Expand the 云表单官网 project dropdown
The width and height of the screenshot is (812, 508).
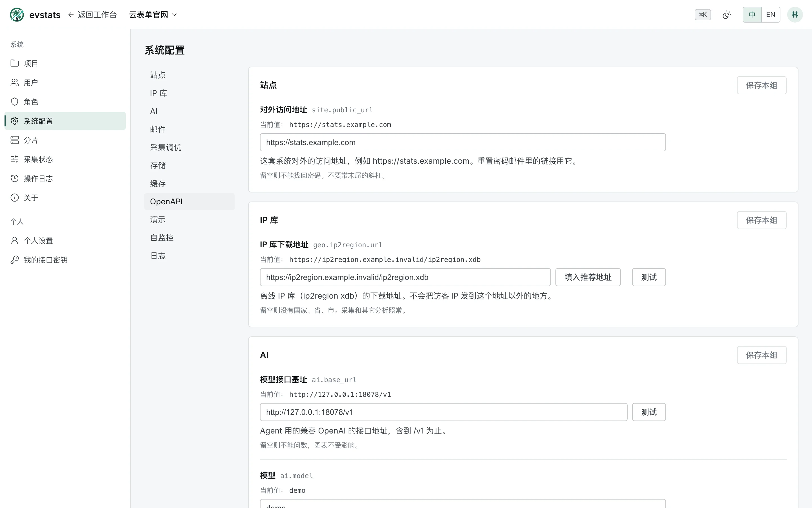point(153,14)
